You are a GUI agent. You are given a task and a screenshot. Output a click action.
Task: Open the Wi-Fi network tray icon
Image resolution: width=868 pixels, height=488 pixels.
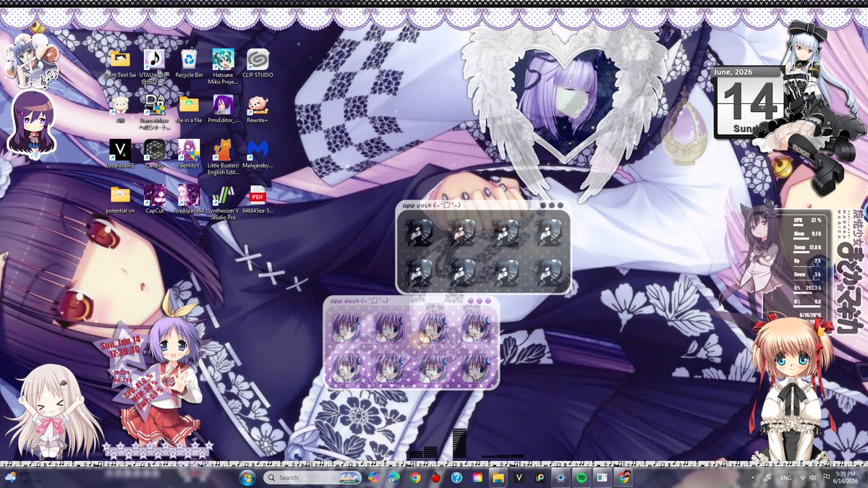(x=803, y=478)
